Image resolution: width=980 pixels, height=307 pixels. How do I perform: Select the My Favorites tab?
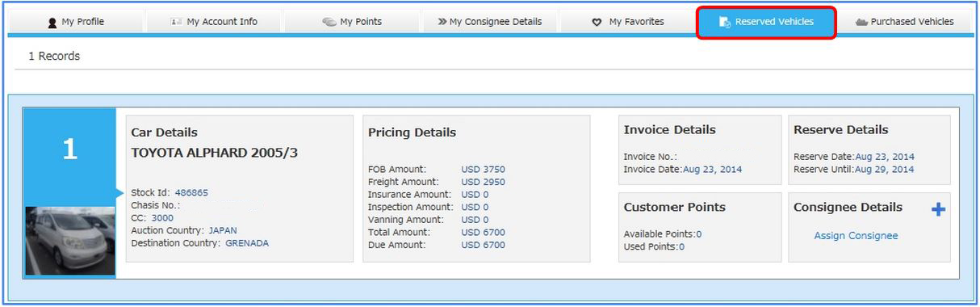pyautogui.click(x=627, y=22)
